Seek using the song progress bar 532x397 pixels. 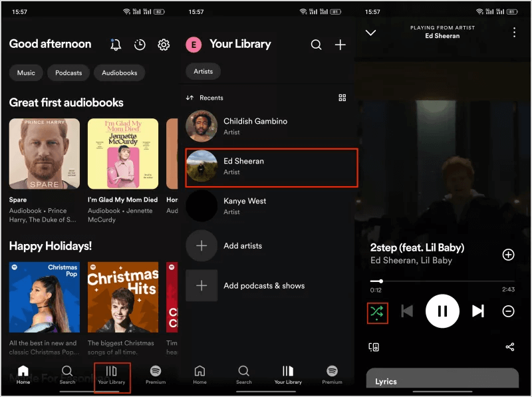coord(442,281)
